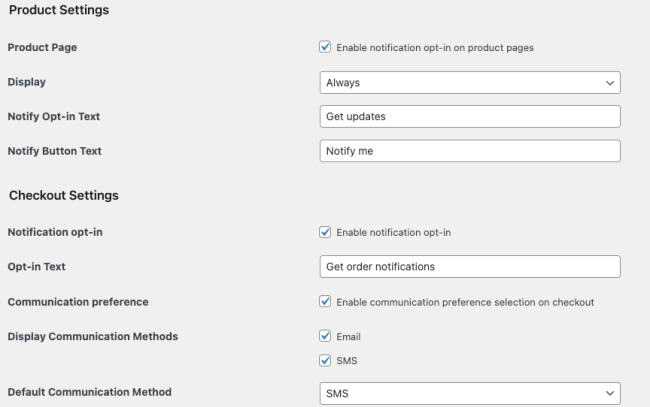Screen dimensions: 650x407
Task: Uncheck notification opt-in on product pages checkbox
Action: (x=324, y=47)
